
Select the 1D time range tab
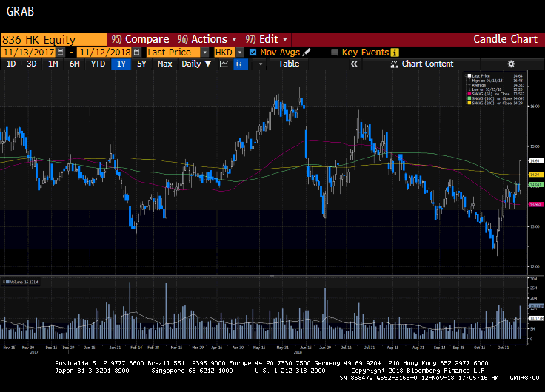pos(11,64)
